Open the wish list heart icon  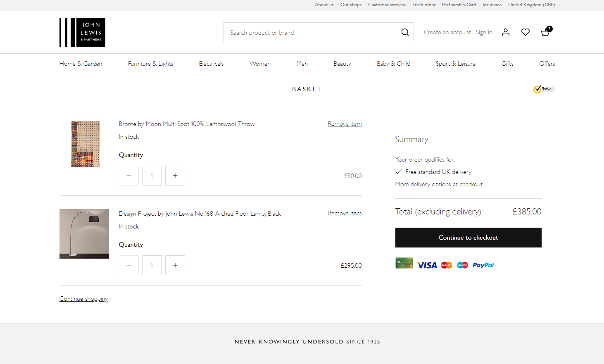click(526, 32)
